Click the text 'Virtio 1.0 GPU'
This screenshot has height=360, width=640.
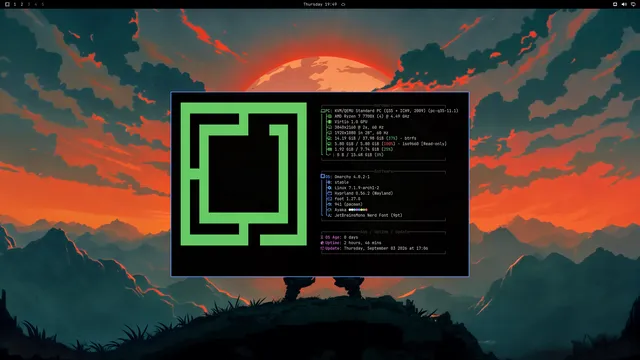pyautogui.click(x=351, y=122)
